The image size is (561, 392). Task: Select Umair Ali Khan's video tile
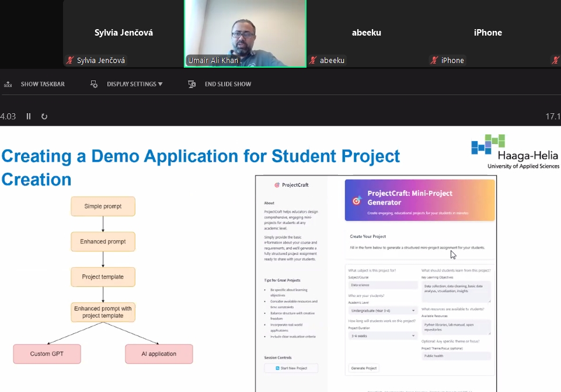245,34
